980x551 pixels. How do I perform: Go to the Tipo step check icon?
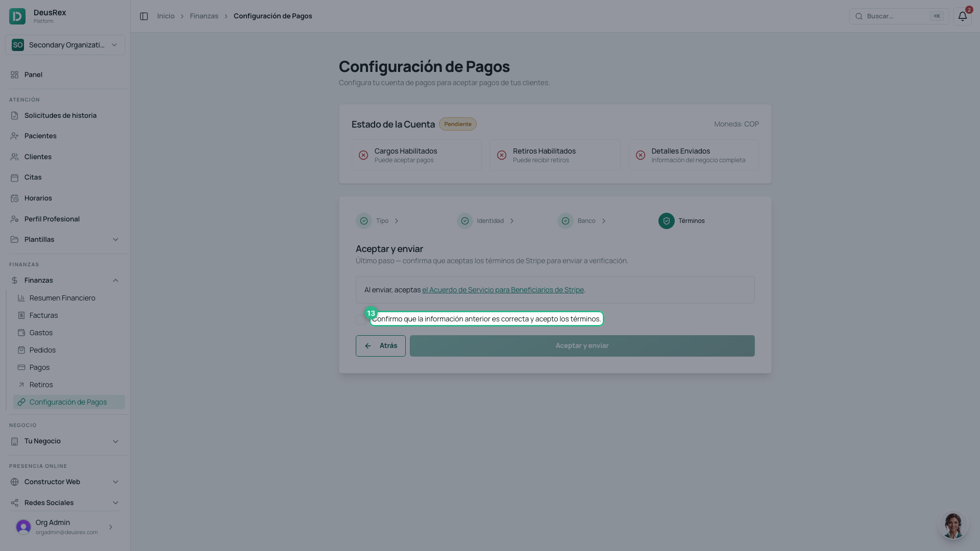point(364,221)
